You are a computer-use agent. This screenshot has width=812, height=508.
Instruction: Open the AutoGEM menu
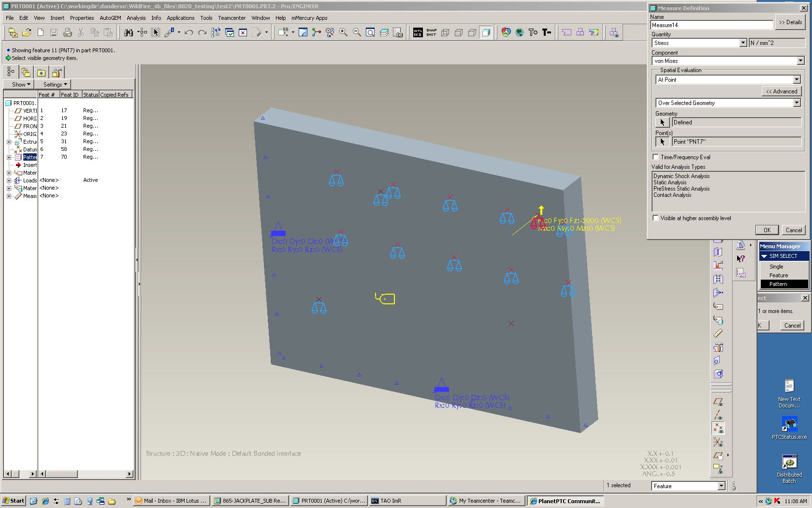click(110, 18)
